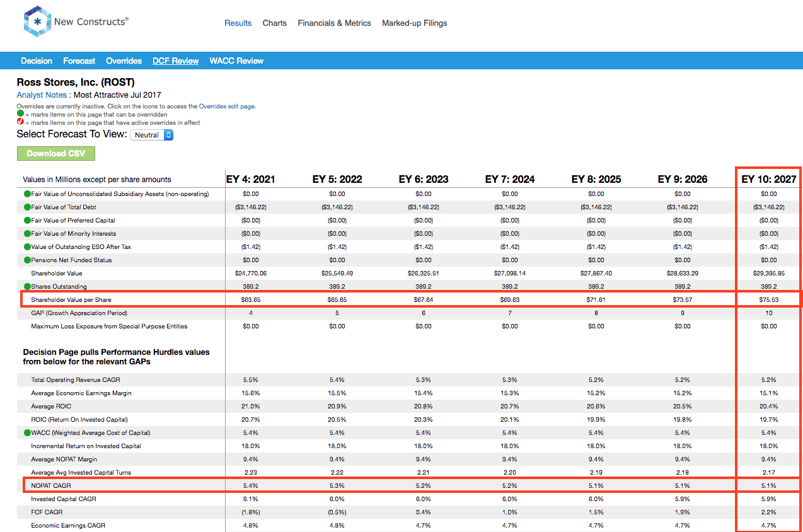Go to Decision page
Viewport: 803px width, 532px height.
[37, 61]
